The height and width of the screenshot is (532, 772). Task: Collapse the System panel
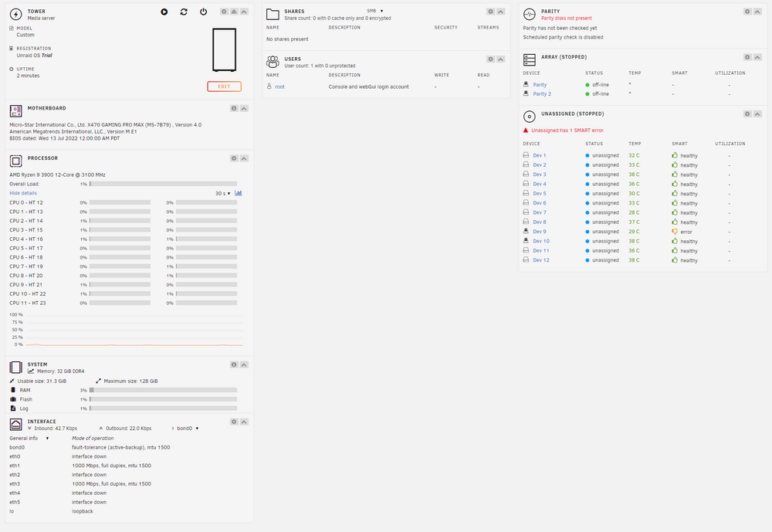click(244, 365)
